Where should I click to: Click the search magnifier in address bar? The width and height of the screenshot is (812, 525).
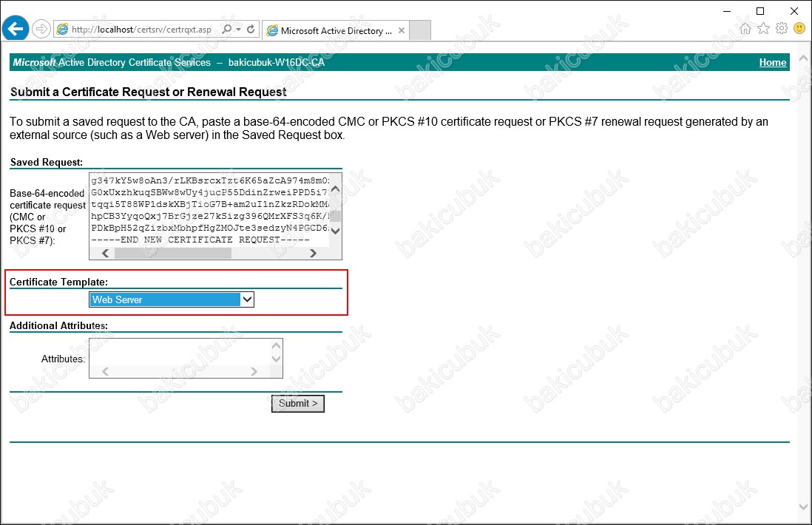point(227,30)
